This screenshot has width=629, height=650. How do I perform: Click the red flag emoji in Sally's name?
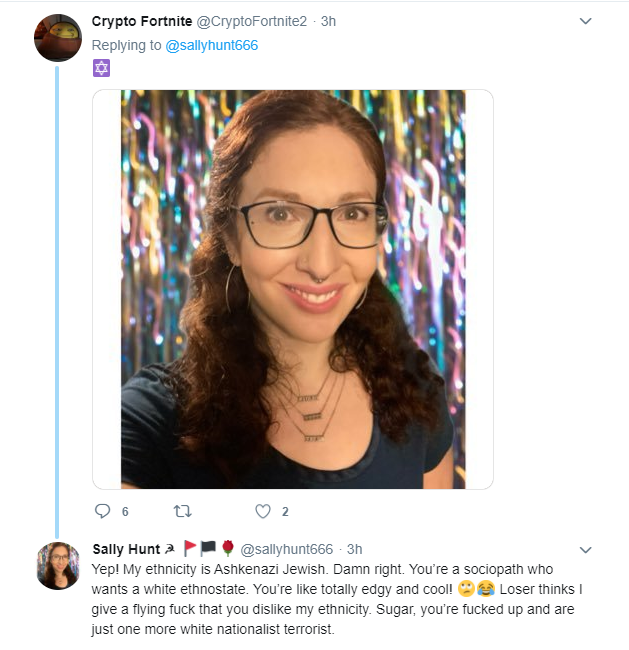[x=189, y=548]
